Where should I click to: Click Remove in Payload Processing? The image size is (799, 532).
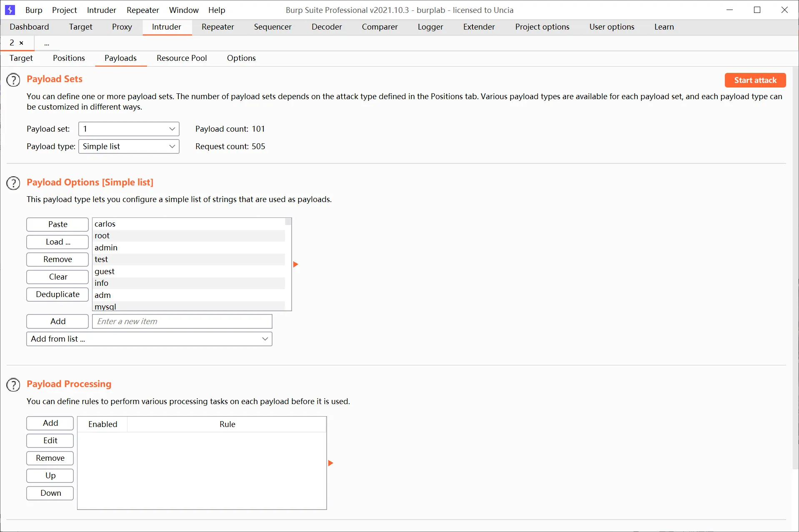pyautogui.click(x=50, y=458)
